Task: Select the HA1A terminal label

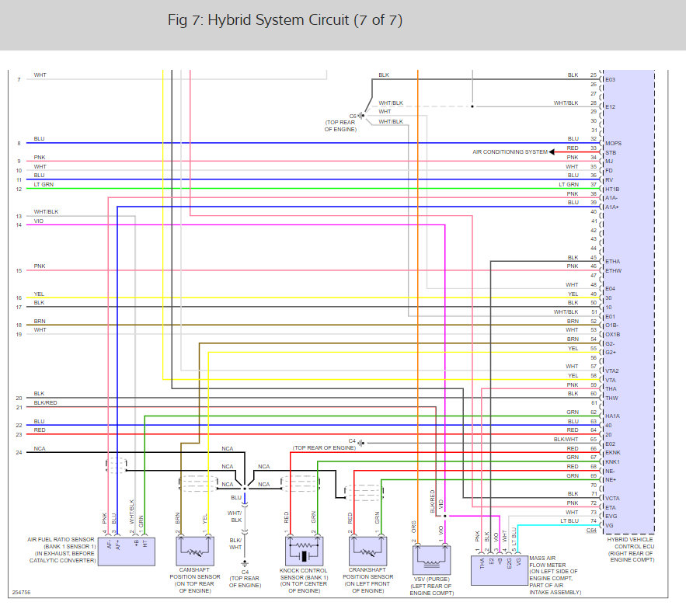Action: pyautogui.click(x=612, y=416)
